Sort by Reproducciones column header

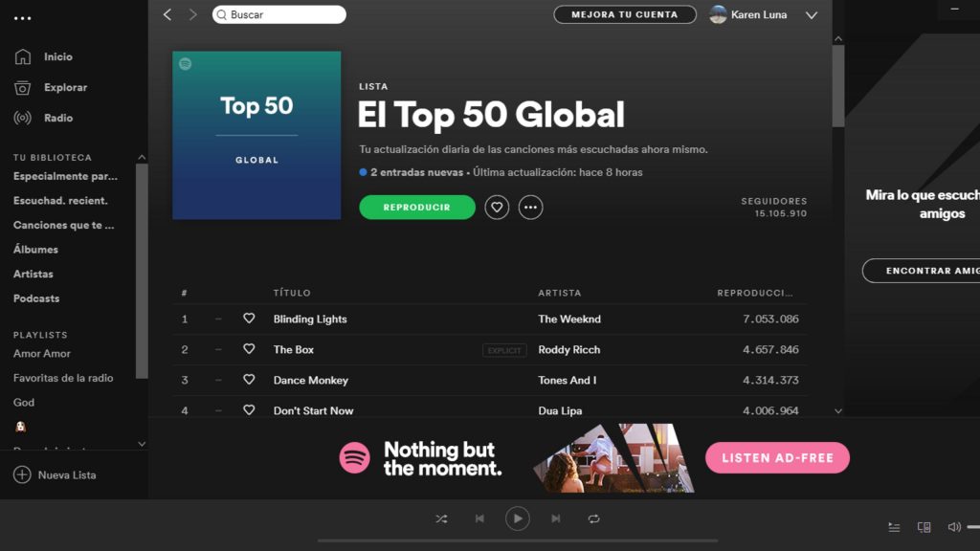(x=755, y=293)
